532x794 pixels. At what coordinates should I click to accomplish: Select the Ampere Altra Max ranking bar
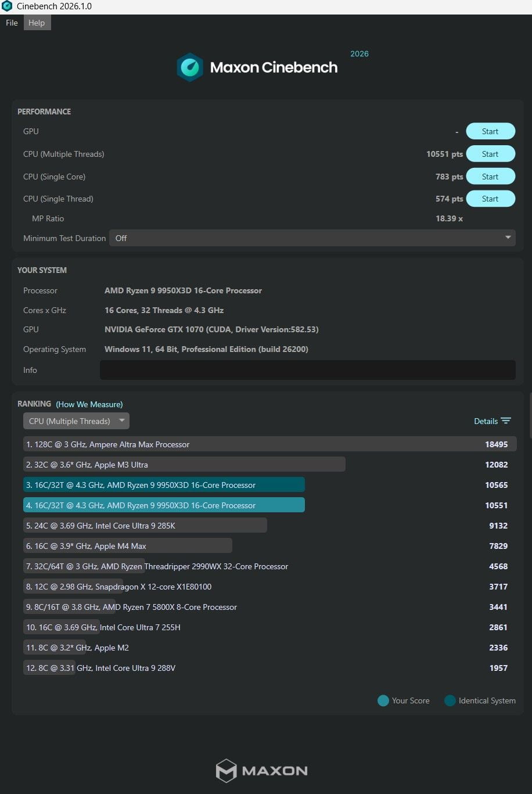click(x=269, y=444)
